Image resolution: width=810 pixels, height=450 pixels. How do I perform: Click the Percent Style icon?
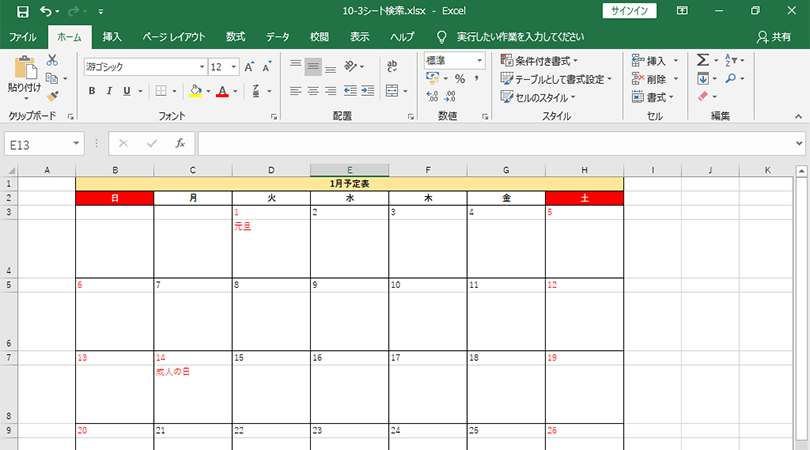coord(460,79)
